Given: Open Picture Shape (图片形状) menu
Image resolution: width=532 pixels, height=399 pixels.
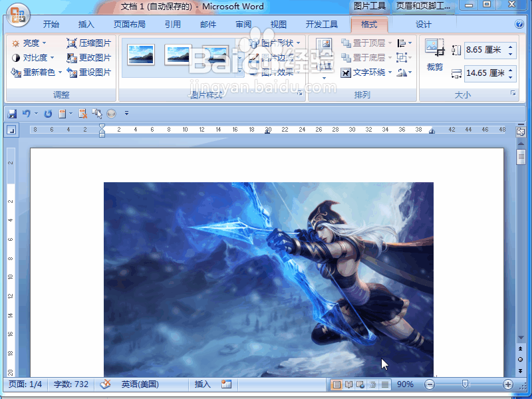Looking at the screenshot, I should pos(274,43).
